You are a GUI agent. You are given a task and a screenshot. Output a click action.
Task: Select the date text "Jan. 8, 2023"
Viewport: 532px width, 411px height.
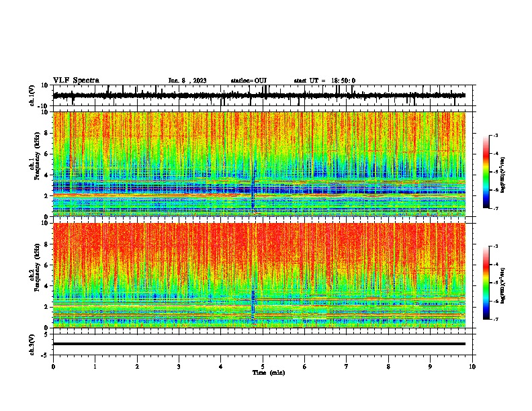pyautogui.click(x=187, y=81)
